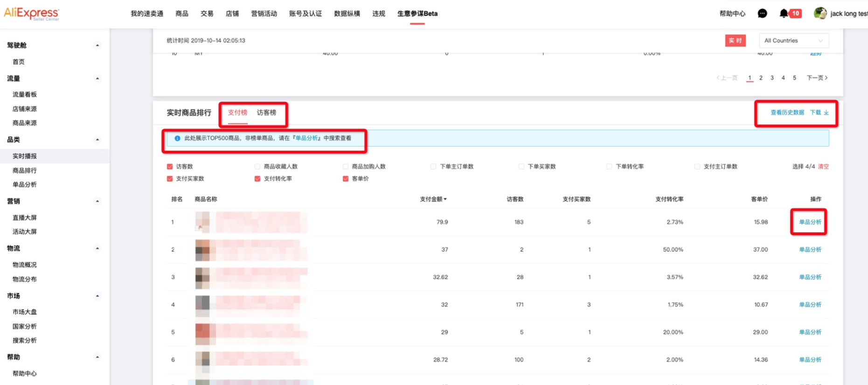This screenshot has width=868, height=385.
Task: Click the AliExpress Seller Center logo
Action: [x=31, y=14]
